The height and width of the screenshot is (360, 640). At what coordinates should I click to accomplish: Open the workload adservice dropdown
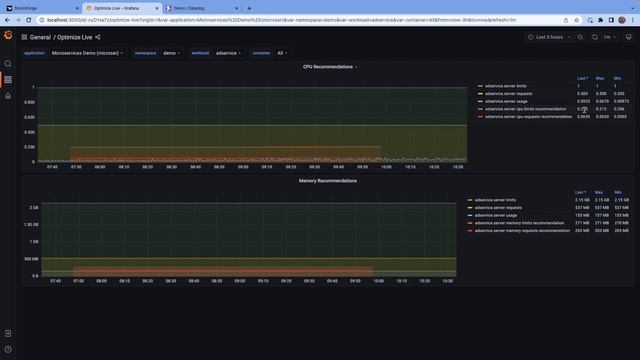pos(228,53)
